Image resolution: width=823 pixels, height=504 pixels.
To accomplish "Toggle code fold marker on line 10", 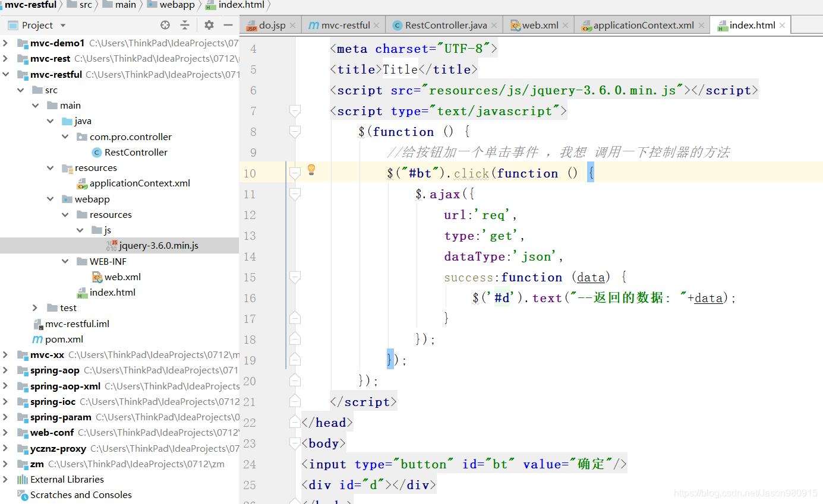I will pos(295,173).
